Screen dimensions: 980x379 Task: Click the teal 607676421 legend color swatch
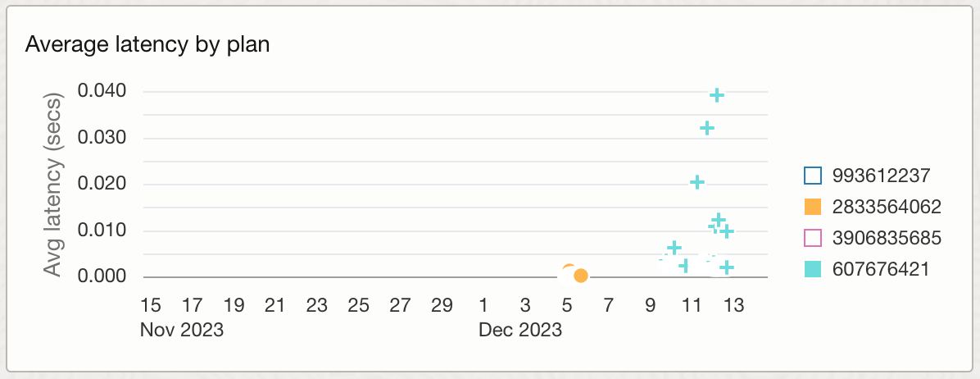point(813,269)
